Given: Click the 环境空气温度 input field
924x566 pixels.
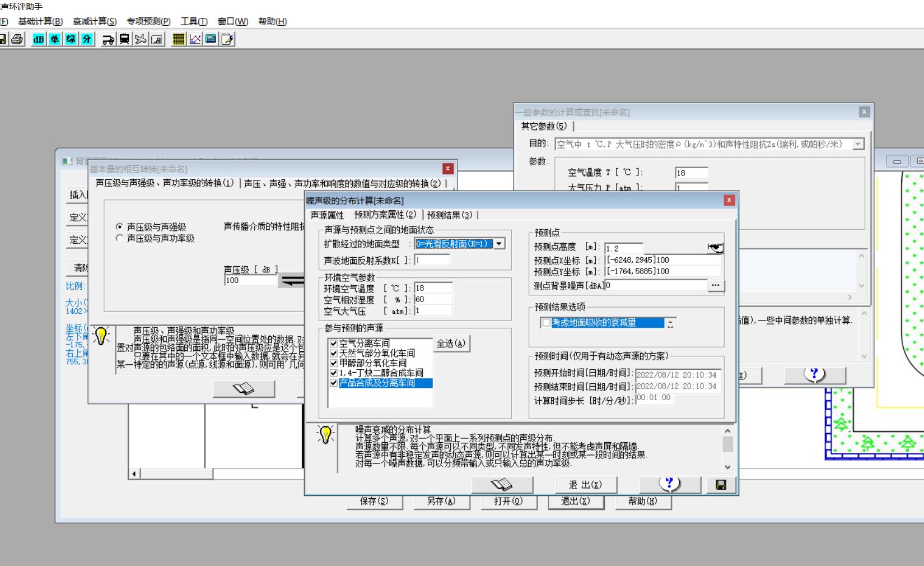Looking at the screenshot, I should coord(433,288).
